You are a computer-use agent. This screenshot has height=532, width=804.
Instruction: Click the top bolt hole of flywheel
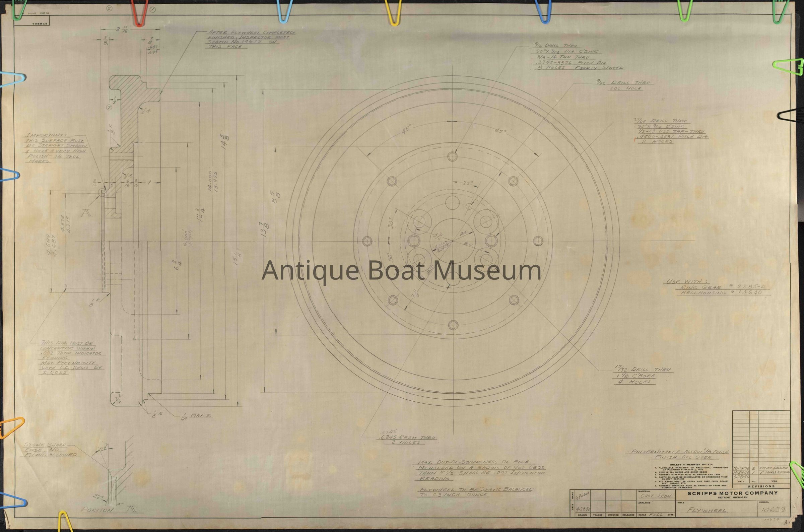click(453, 156)
